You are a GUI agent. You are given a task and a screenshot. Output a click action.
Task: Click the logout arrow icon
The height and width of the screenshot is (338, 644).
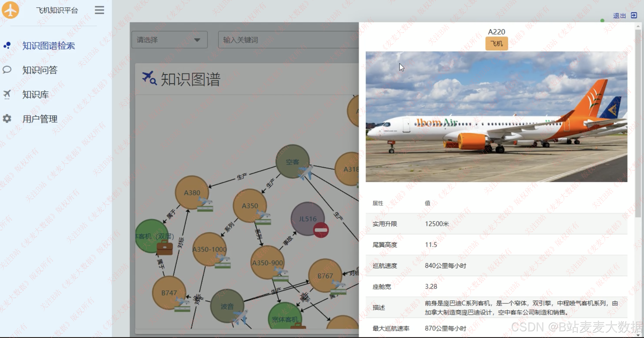[634, 15]
